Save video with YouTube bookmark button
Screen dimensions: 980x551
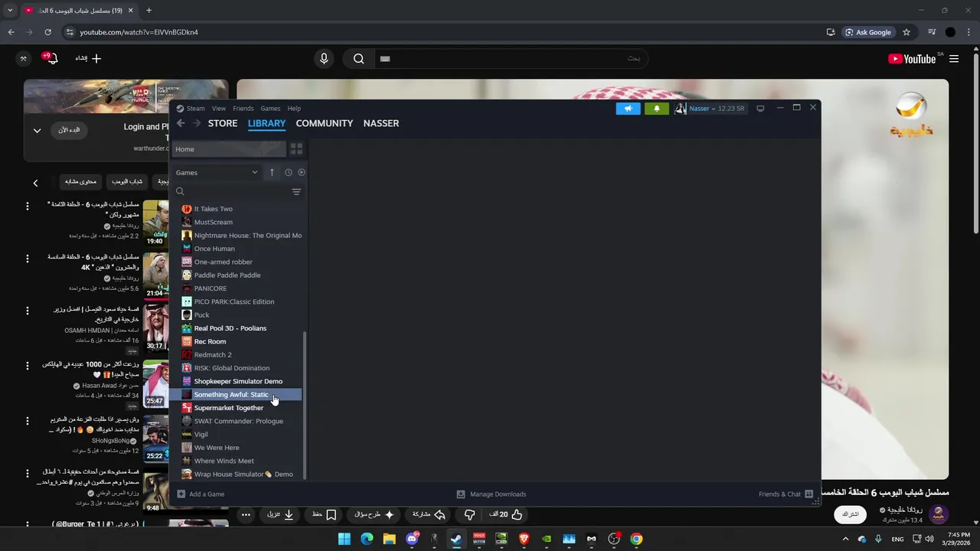(324, 515)
